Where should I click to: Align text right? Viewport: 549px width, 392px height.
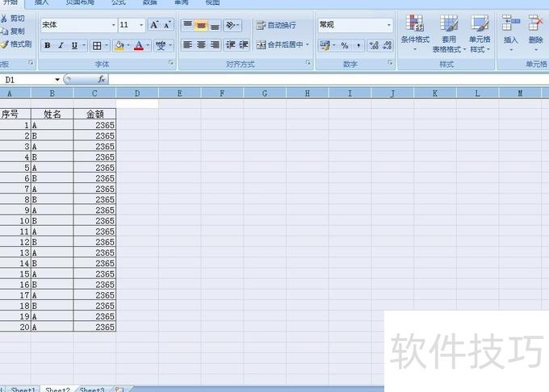[215, 44]
